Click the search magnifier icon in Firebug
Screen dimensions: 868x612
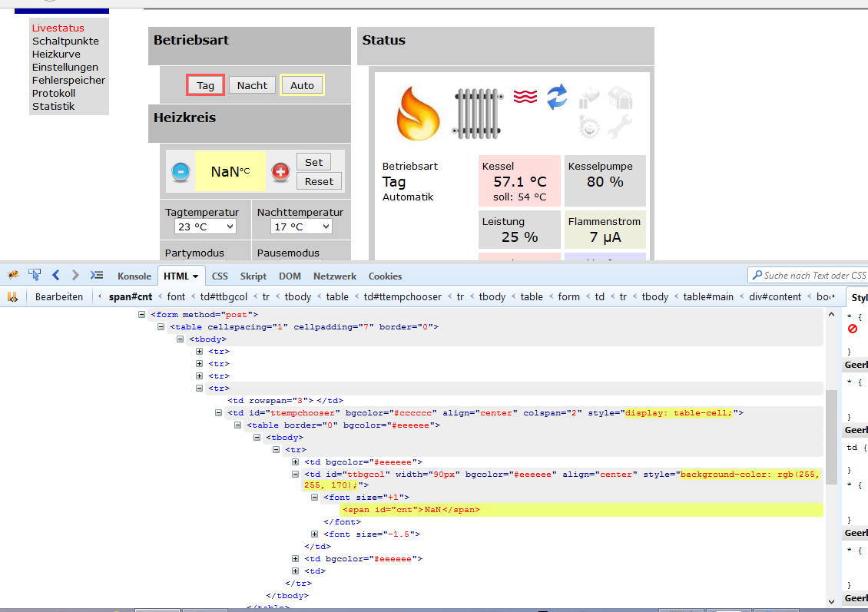(x=757, y=275)
